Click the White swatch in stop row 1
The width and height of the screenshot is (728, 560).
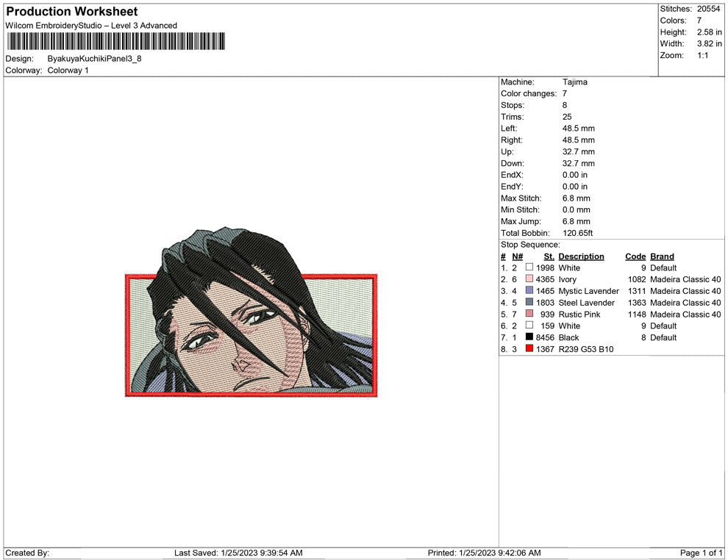[529, 268]
